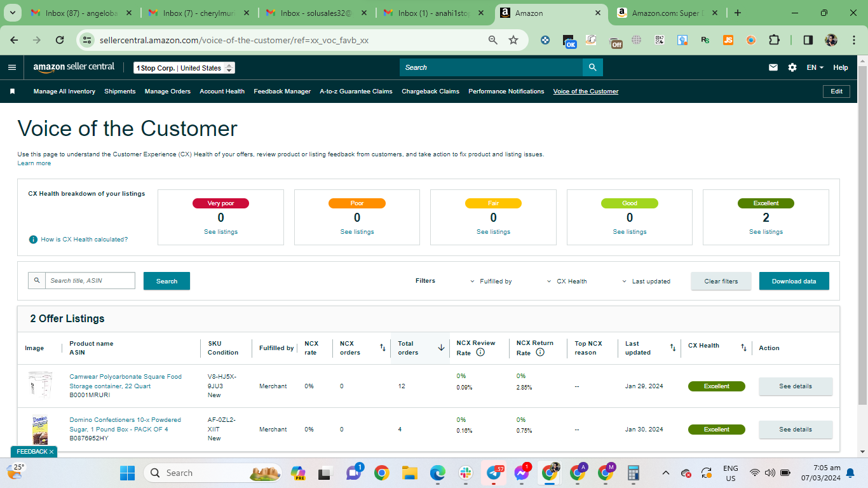Click the Domino sugar product thumbnail
868x488 pixels.
[40, 430]
